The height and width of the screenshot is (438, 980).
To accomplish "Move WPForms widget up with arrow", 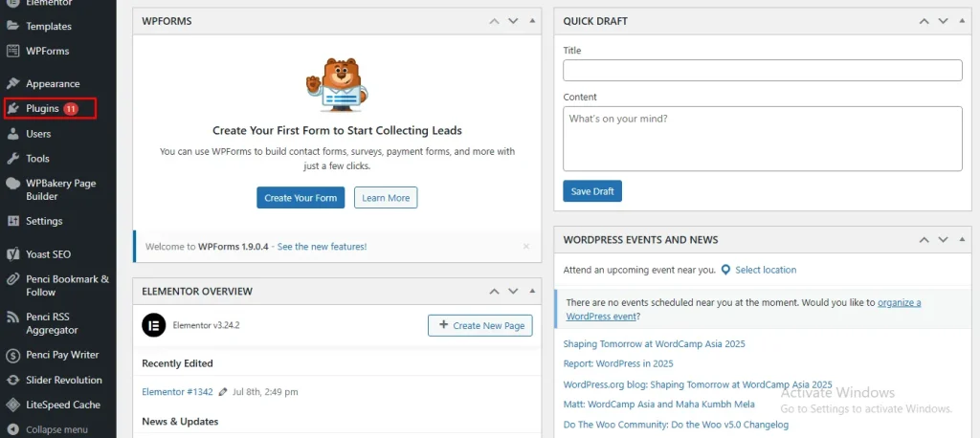I will click(495, 21).
